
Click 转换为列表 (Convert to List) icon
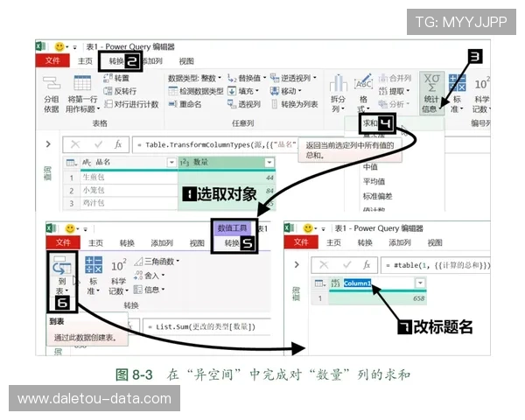click(x=275, y=104)
